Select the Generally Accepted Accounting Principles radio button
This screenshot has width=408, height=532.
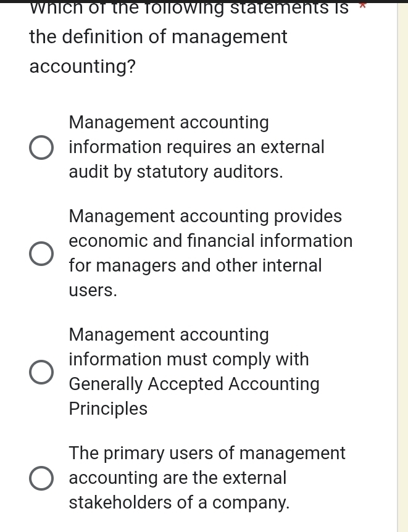41,372
